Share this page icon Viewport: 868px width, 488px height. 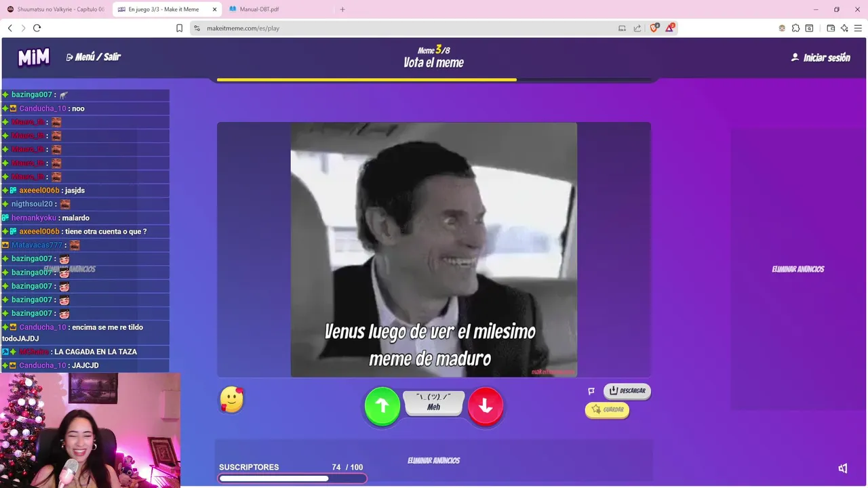[x=637, y=28]
